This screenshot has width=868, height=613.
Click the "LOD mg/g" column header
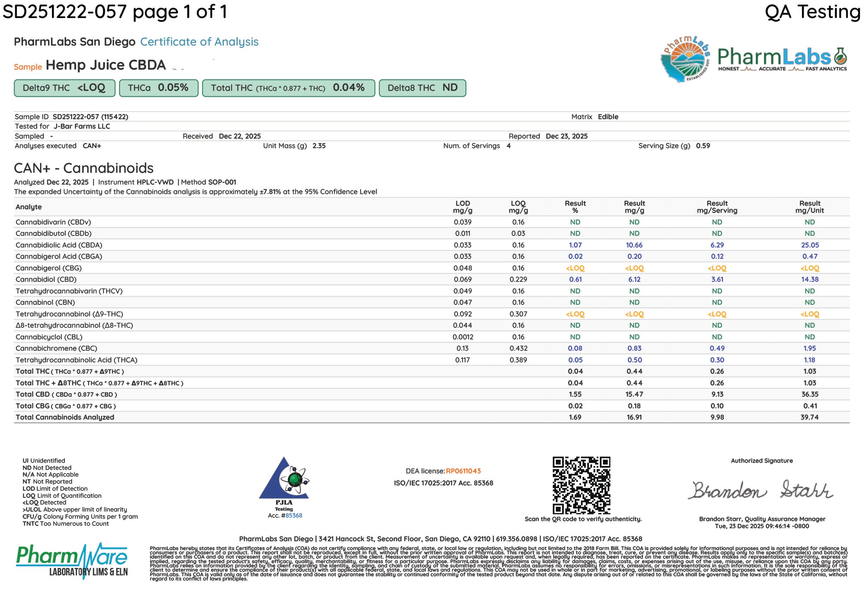click(463, 207)
